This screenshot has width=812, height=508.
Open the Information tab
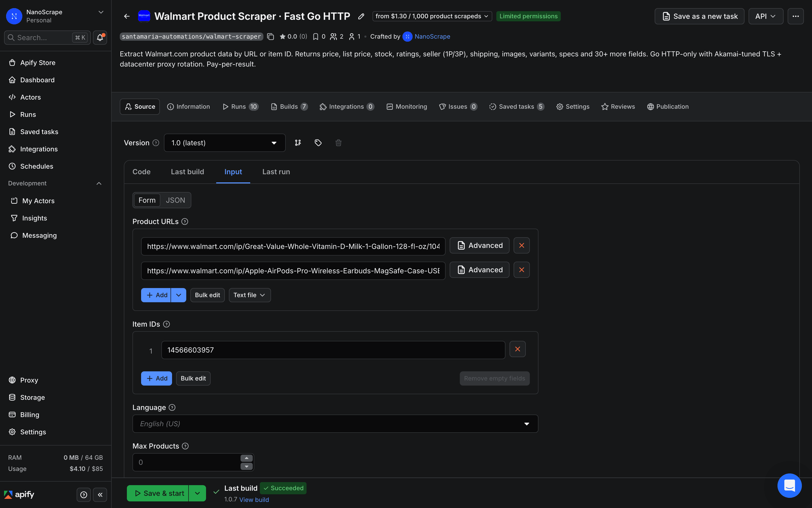[x=189, y=106]
